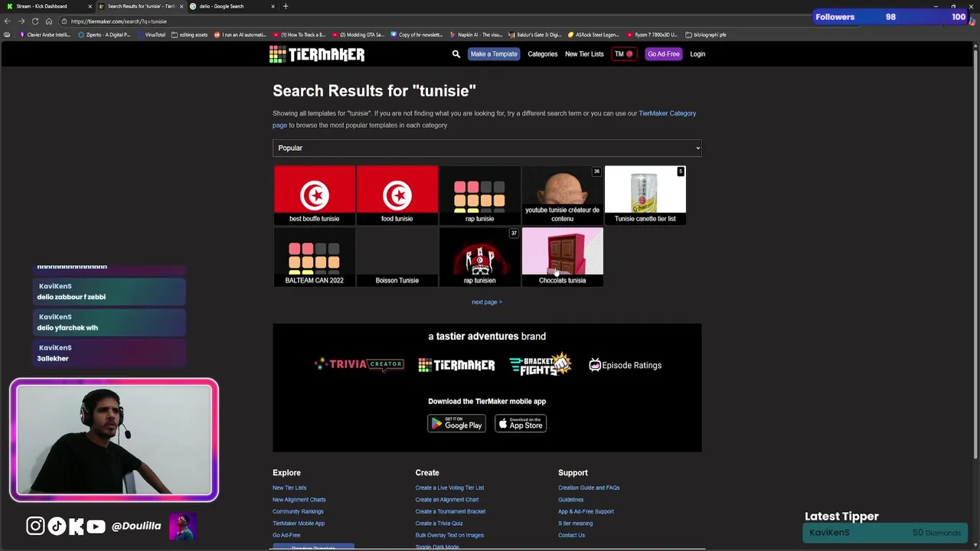This screenshot has width=980, height=551.
Task: Open the rap tunisie template
Action: point(479,195)
